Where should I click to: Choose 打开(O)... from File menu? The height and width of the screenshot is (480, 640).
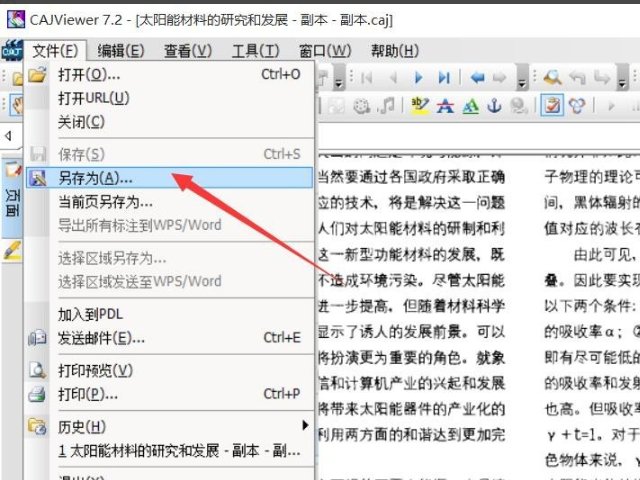[169, 75]
